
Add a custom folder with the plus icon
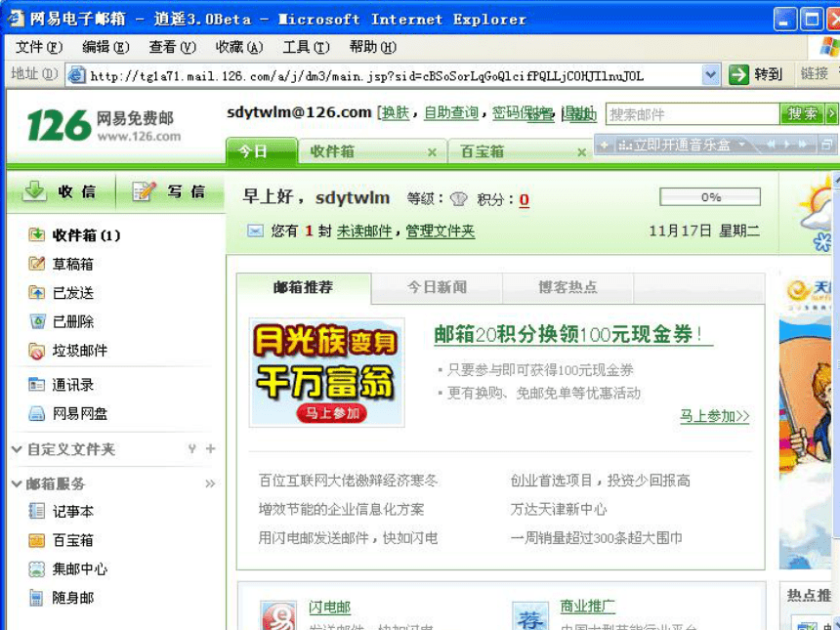click(x=211, y=449)
